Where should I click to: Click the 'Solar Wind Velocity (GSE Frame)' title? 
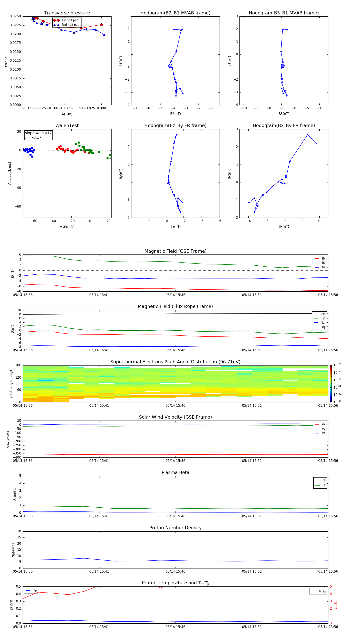[175, 417]
